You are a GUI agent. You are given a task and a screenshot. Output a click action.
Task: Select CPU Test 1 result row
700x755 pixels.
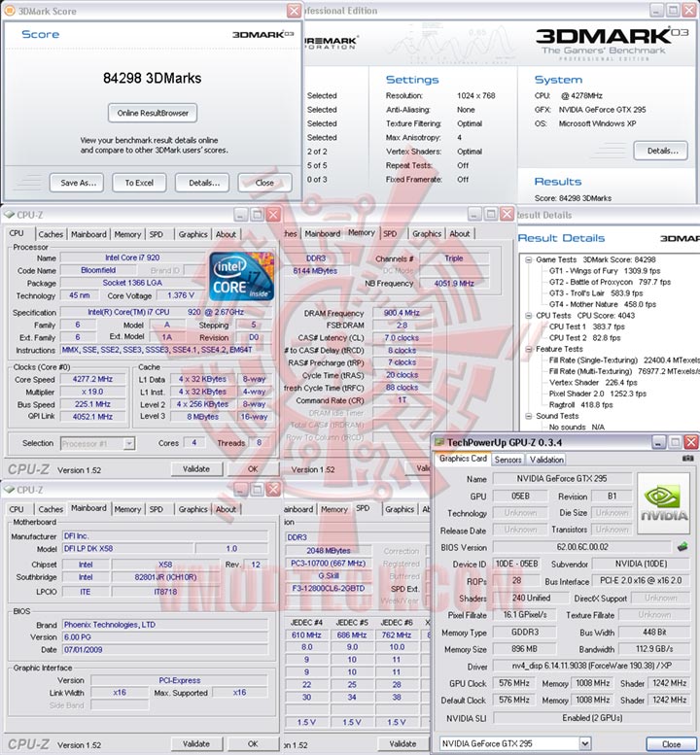coord(587,326)
